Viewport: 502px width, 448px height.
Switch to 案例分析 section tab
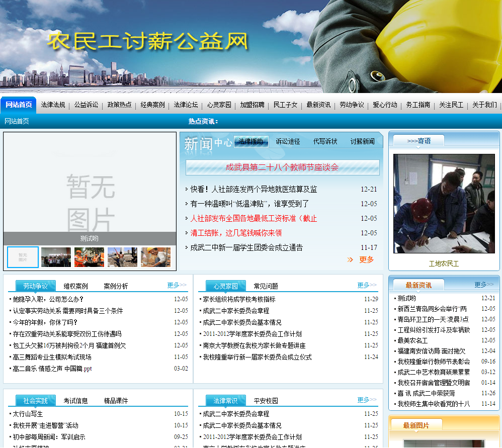pos(116,286)
